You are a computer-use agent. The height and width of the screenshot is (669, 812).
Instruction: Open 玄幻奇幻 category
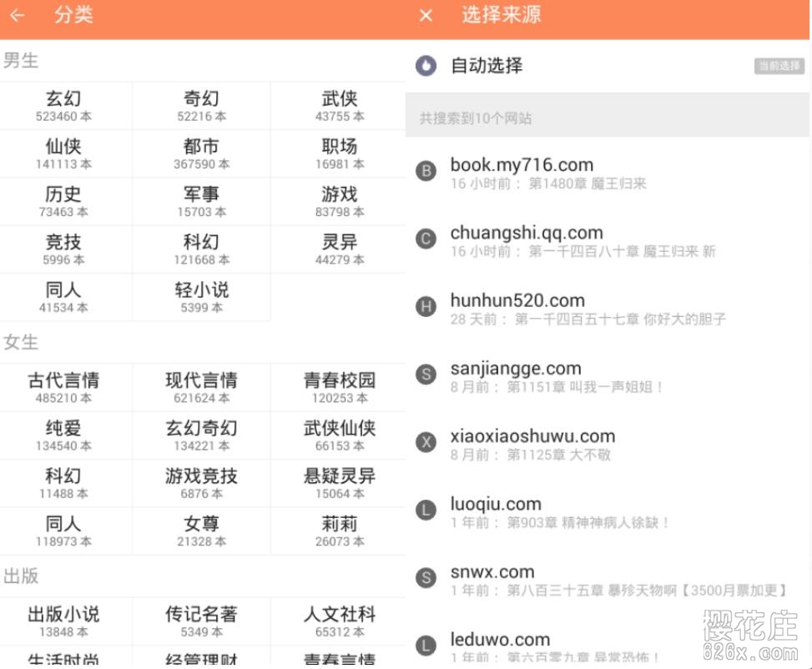[x=201, y=435]
